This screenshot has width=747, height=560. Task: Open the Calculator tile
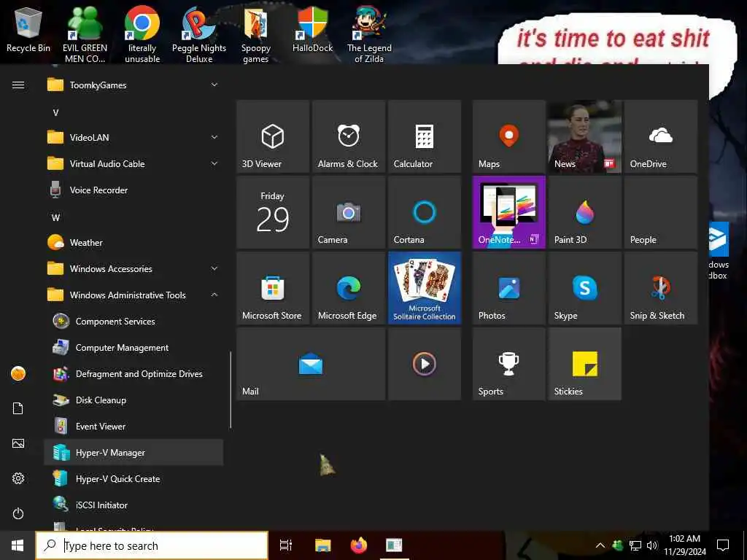click(x=425, y=136)
